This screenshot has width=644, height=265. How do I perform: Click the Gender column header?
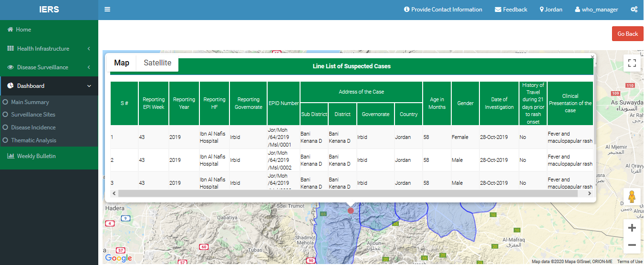466,103
